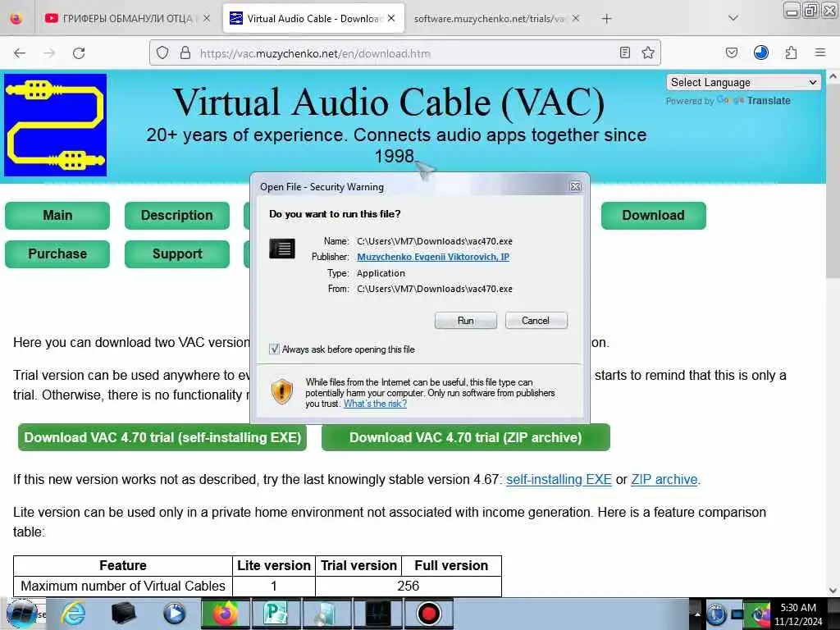Open a new tab with plus button
This screenshot has height=630, width=840.
pyautogui.click(x=606, y=19)
